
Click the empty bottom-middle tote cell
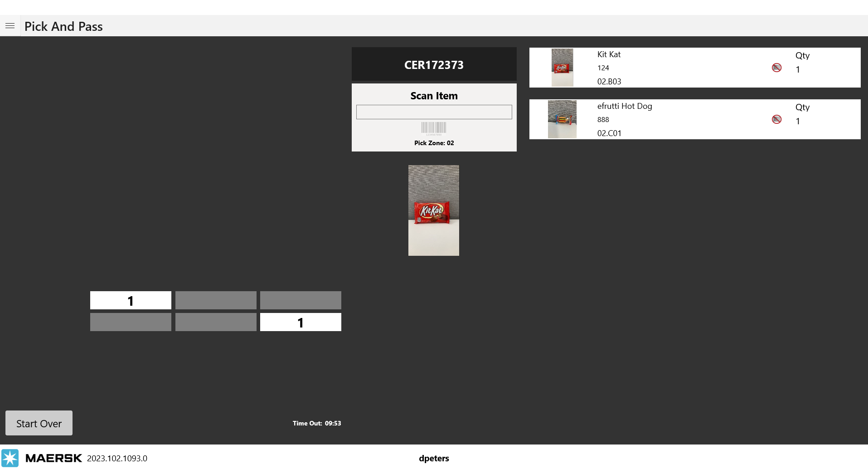point(216,322)
